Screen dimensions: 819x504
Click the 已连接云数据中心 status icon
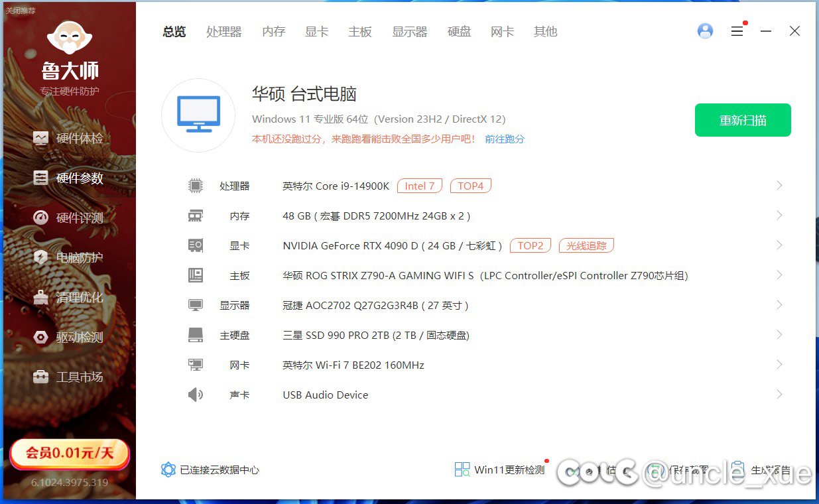pyautogui.click(x=168, y=470)
